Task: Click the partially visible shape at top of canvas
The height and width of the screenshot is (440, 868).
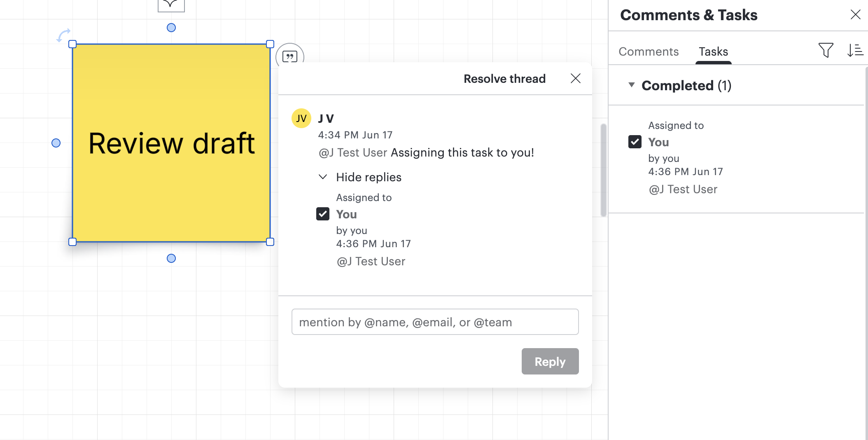Action: [x=171, y=6]
